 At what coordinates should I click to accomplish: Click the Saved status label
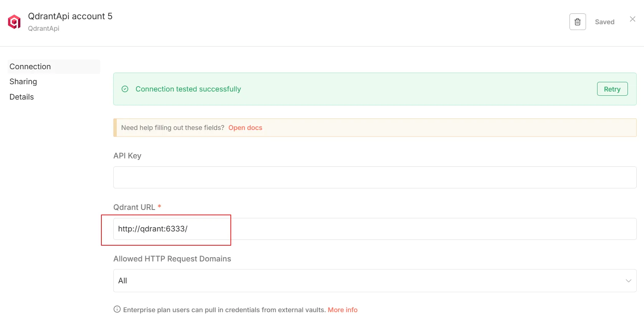[604, 22]
